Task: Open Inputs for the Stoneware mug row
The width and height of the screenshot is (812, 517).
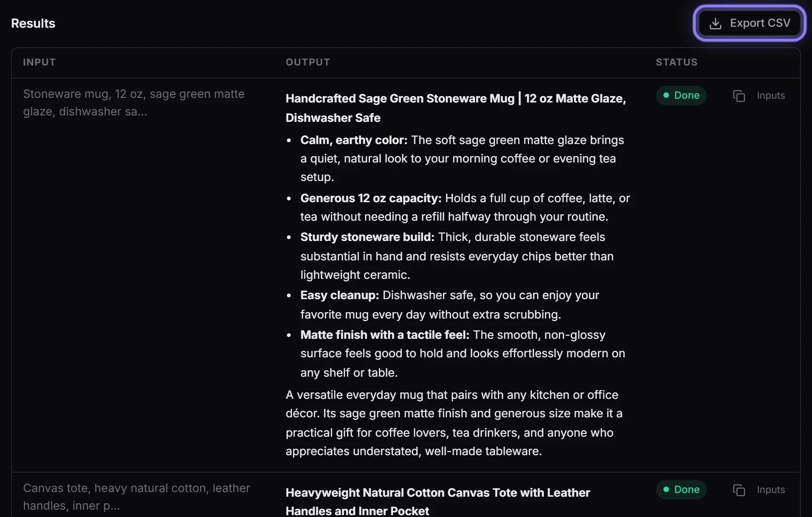Action: click(x=770, y=96)
